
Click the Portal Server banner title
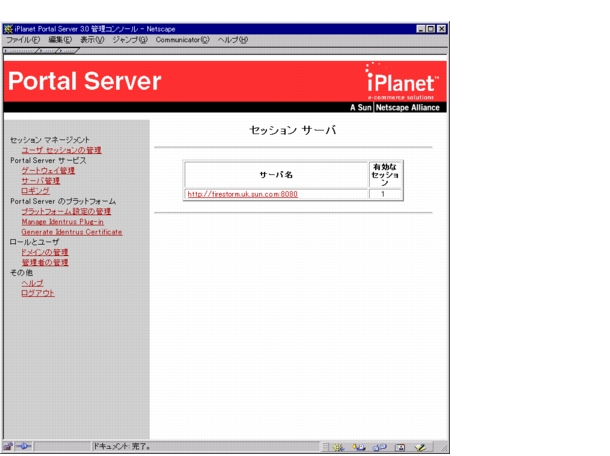(84, 81)
